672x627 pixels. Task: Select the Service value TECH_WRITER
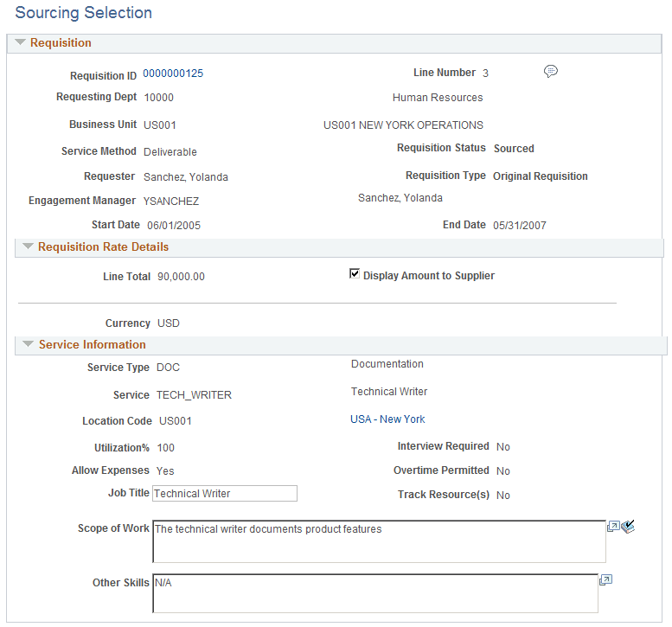[x=194, y=394]
